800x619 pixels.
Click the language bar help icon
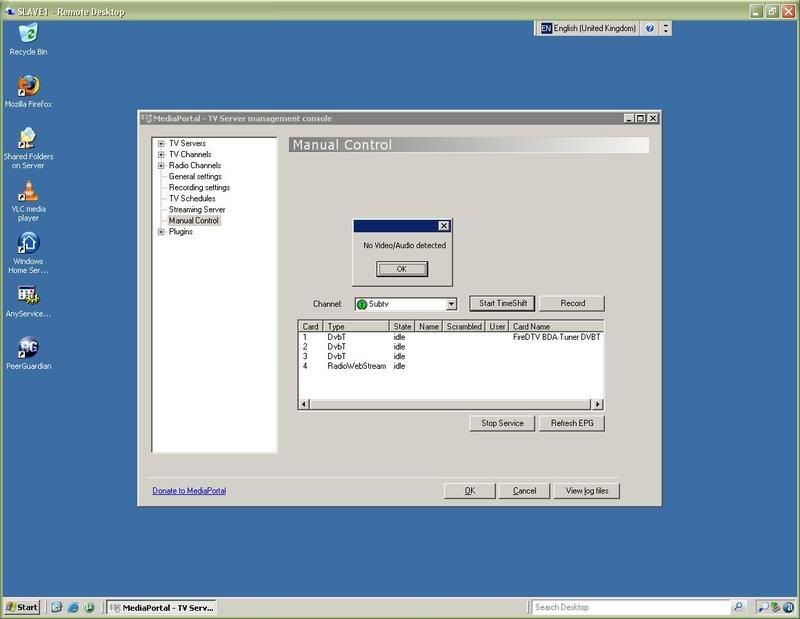[x=650, y=29]
